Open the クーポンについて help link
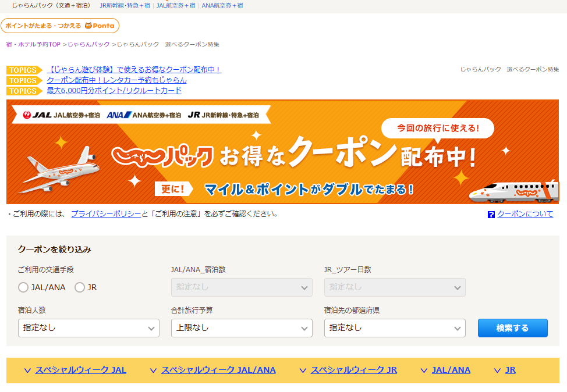The width and height of the screenshot is (567, 392). click(526, 214)
